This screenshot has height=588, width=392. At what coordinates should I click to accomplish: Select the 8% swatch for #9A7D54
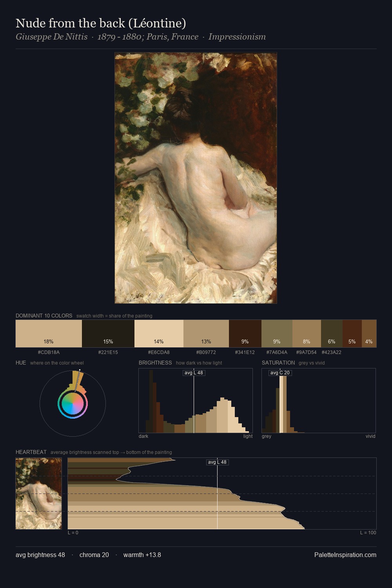click(307, 334)
